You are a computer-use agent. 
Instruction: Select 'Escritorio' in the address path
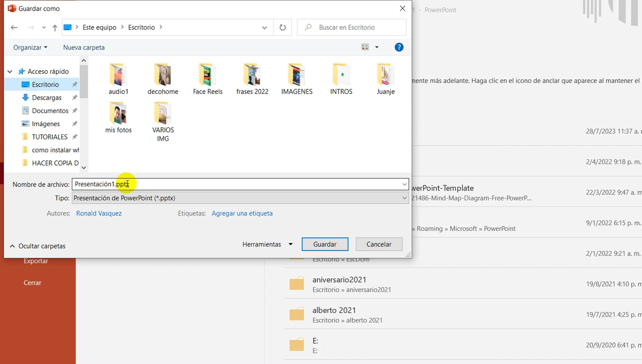[x=141, y=27]
